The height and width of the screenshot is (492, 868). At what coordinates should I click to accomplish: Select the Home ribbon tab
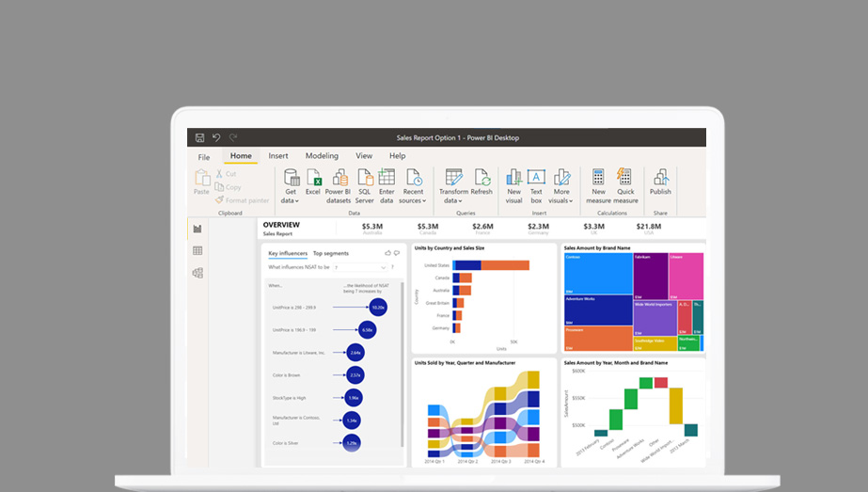(241, 155)
